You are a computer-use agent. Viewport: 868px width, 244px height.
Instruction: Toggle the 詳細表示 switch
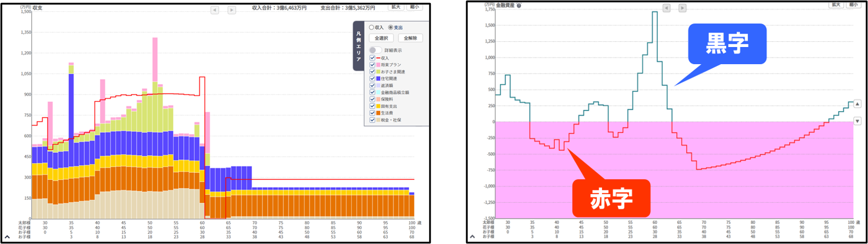[375, 50]
